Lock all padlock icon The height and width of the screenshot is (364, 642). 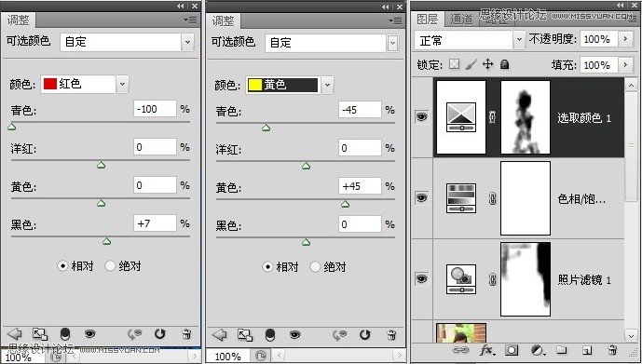[x=504, y=64]
